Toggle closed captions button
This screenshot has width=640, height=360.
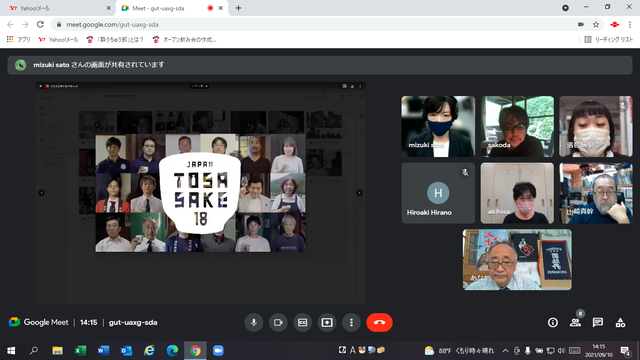click(302, 322)
